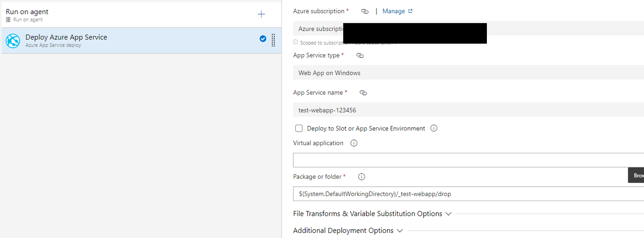Open the Manage subscription link
This screenshot has width=644, height=238.
(397, 11)
